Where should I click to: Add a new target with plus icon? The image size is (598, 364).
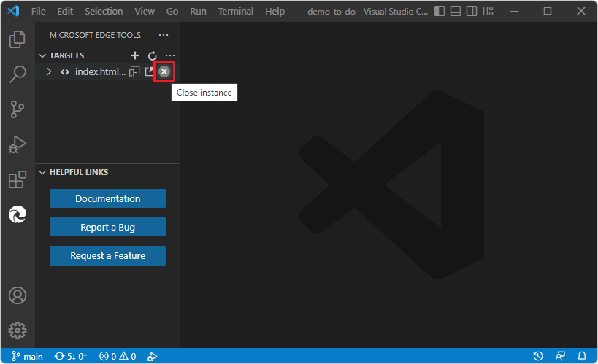(x=134, y=55)
